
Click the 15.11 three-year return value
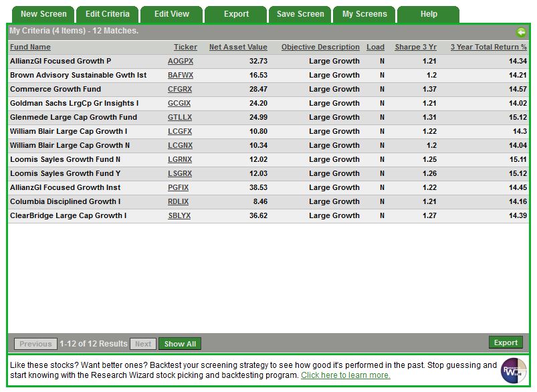pyautogui.click(x=518, y=159)
